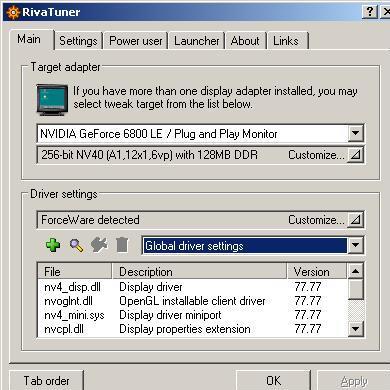This screenshot has width=390, height=390.
Task: Switch to the Settings tab
Action: pos(78,41)
